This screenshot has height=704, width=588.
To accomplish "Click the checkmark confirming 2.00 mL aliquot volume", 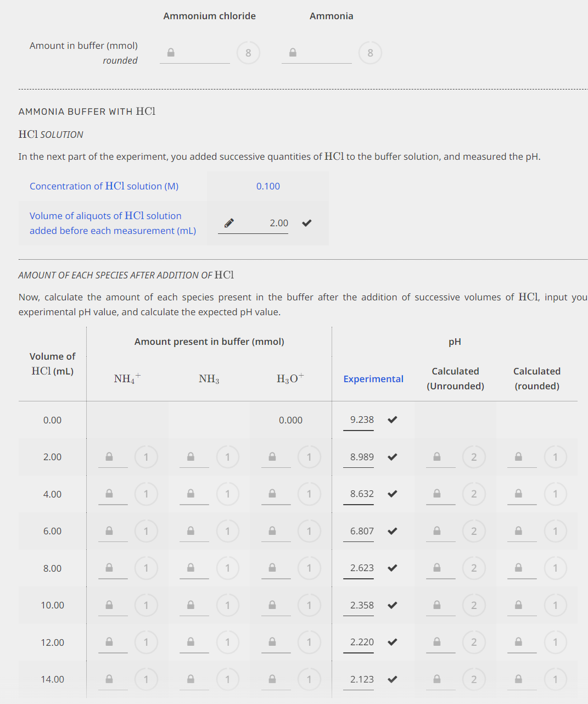I will [306, 223].
